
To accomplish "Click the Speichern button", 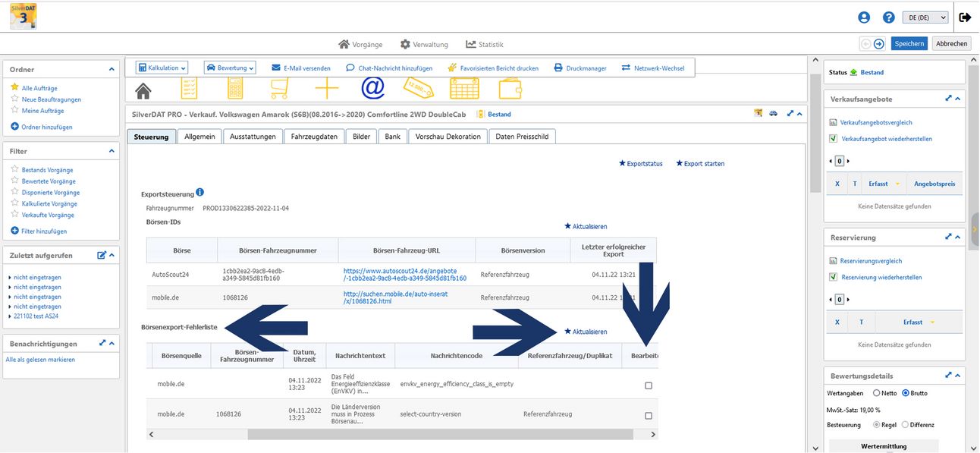I will click(909, 43).
